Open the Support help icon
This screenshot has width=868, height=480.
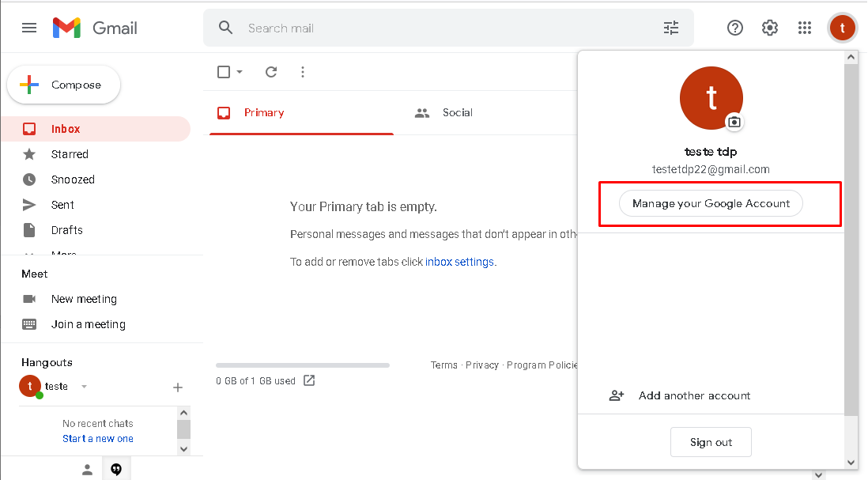click(735, 28)
